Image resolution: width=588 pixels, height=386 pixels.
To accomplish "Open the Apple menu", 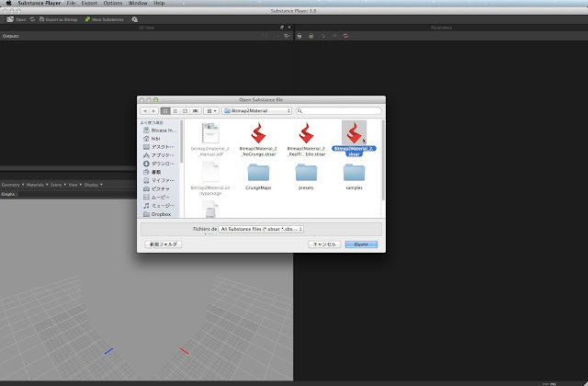I will [x=8, y=3].
